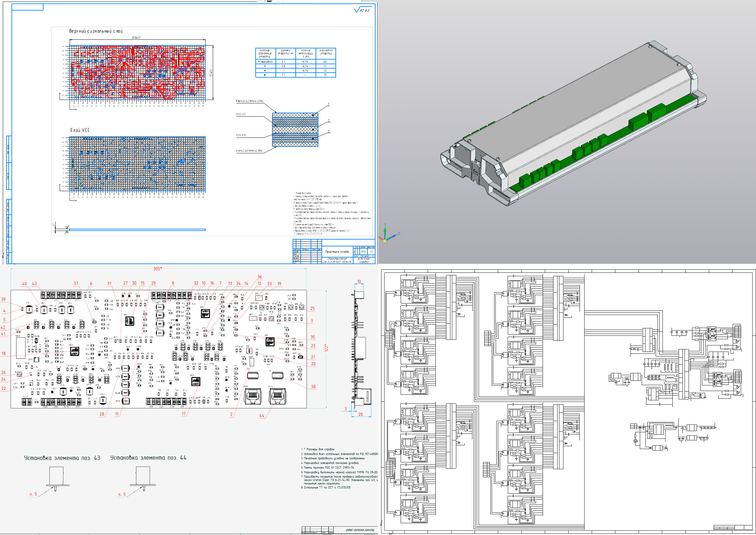The height and width of the screenshot is (535, 756).
Task: Click red callout number 36
Action: click(x=259, y=277)
